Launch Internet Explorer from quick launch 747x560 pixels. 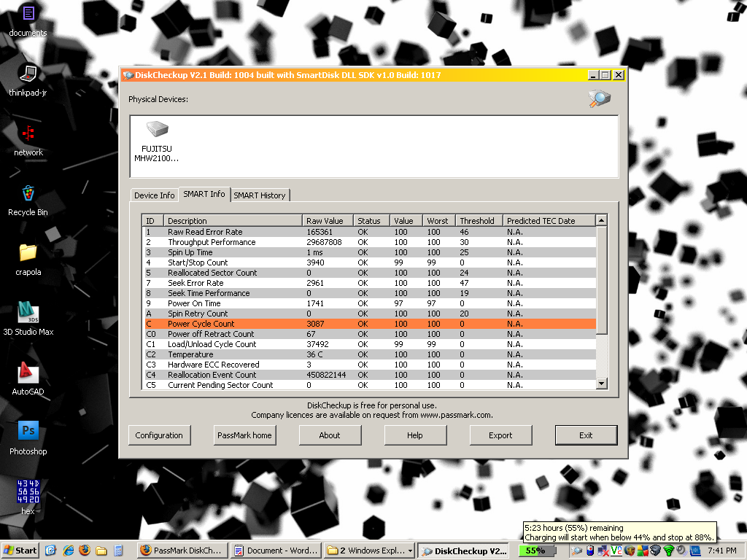pos(69,551)
